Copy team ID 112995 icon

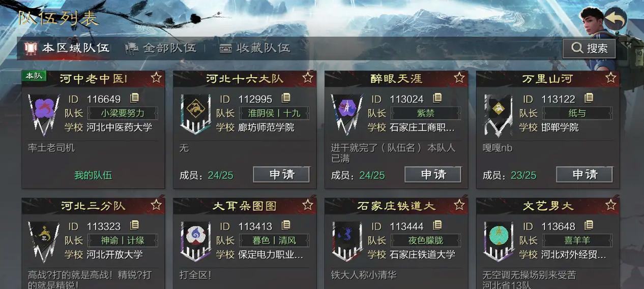click(286, 99)
